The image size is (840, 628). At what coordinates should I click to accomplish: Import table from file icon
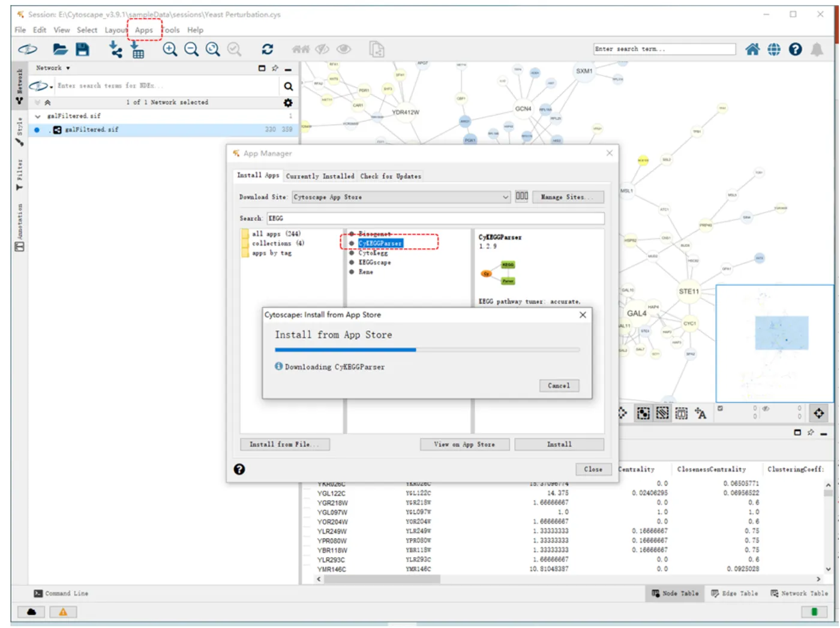pos(137,49)
